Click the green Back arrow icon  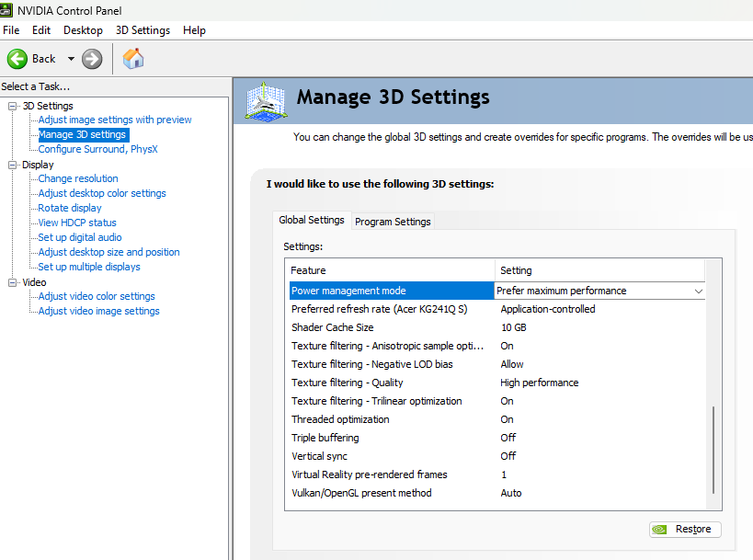[x=17, y=59]
